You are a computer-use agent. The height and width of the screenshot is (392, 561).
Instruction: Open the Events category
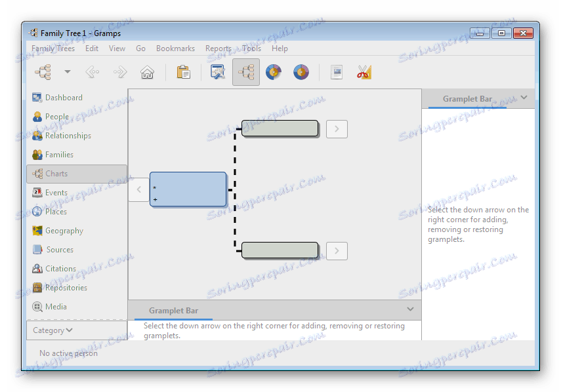[x=50, y=193]
